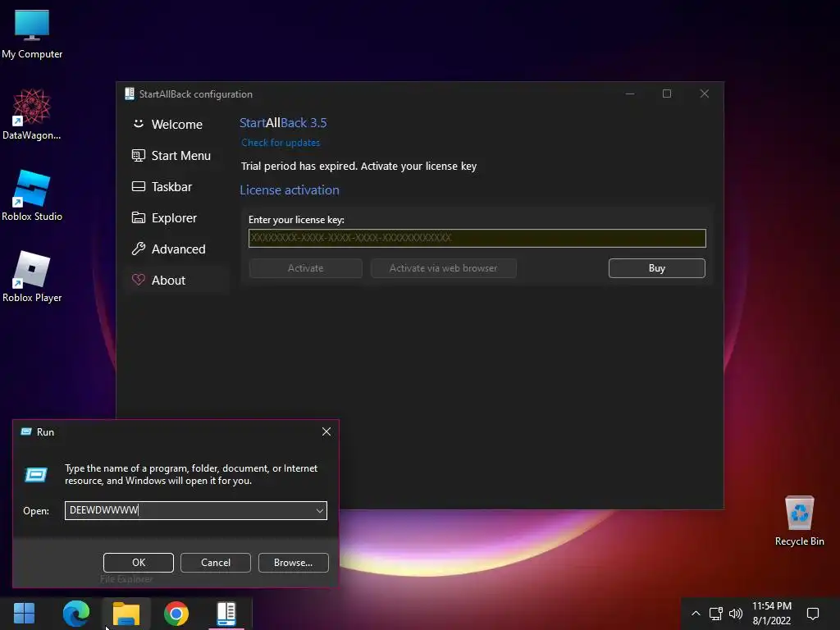
Task: Maximize the StartAllBack configuration window
Action: point(667,94)
